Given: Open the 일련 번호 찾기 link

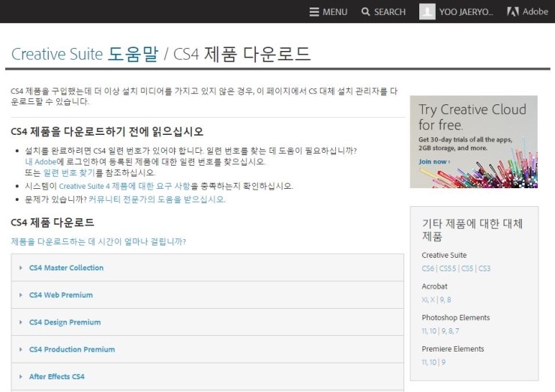Looking at the screenshot, I should click(69, 172).
